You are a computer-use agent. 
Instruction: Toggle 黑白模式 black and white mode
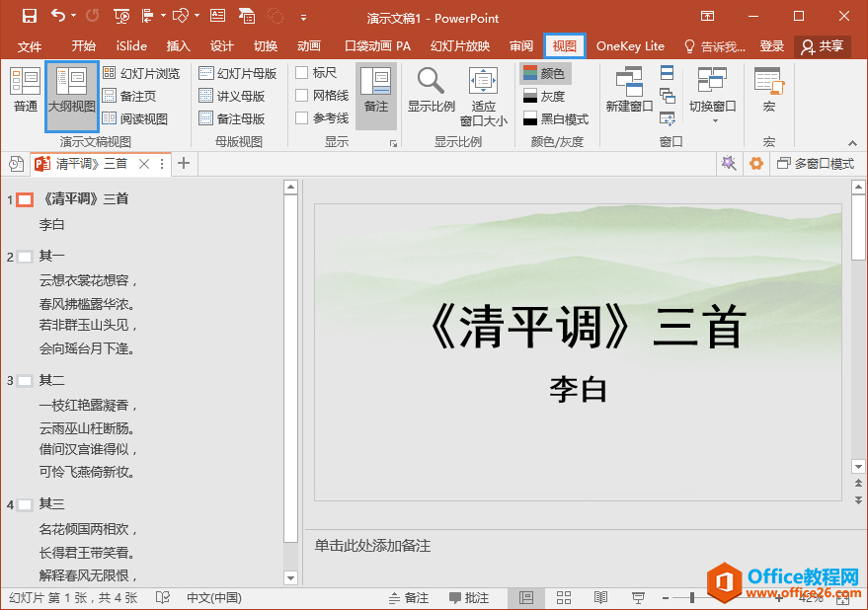coord(555,117)
